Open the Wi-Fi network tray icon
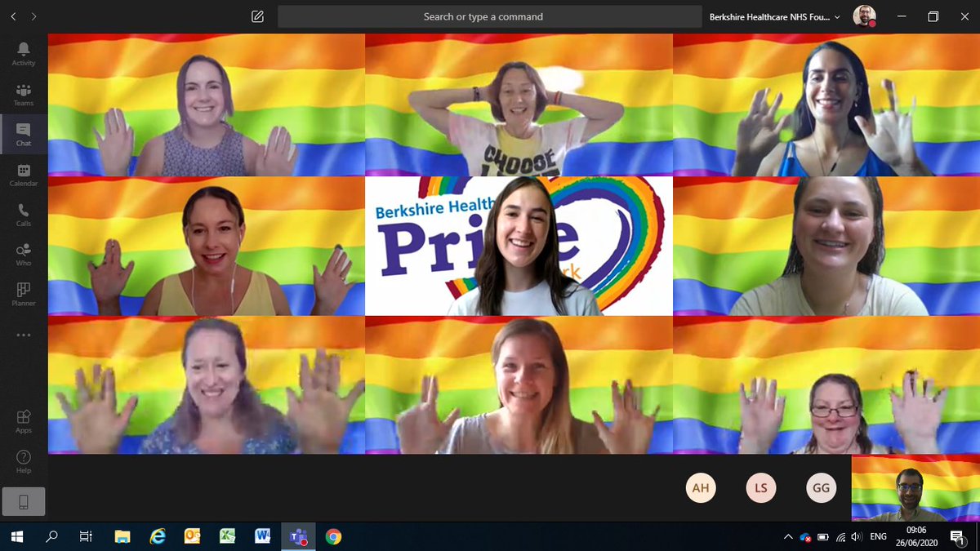Image resolution: width=980 pixels, height=551 pixels. [x=840, y=537]
